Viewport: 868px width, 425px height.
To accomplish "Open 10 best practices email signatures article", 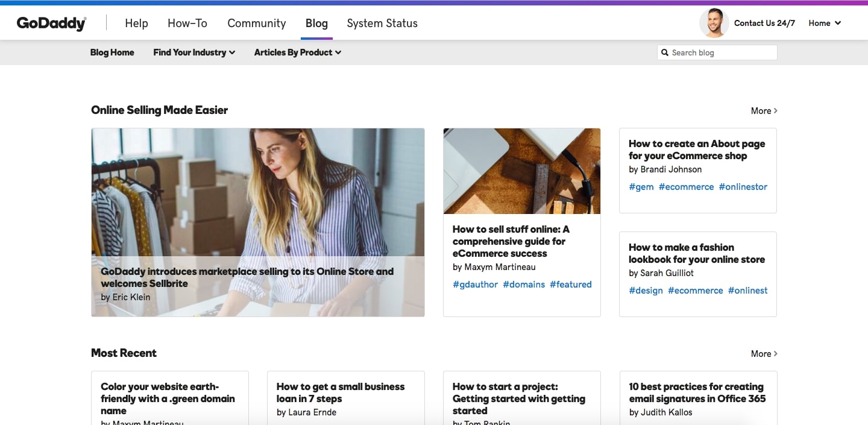I will [697, 392].
